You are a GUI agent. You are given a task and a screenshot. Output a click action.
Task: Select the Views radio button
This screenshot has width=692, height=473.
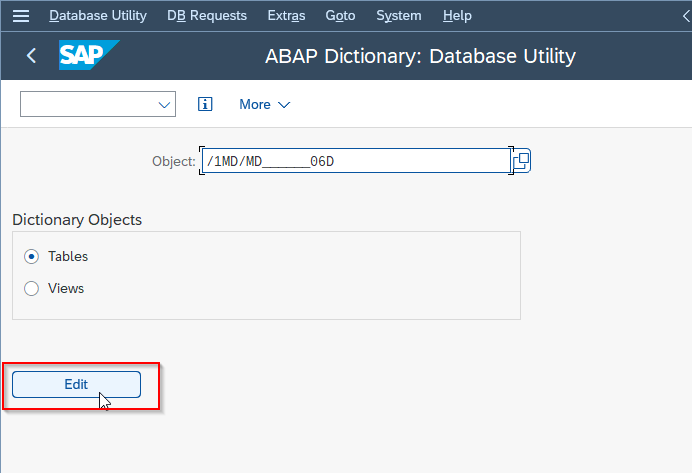coord(31,289)
